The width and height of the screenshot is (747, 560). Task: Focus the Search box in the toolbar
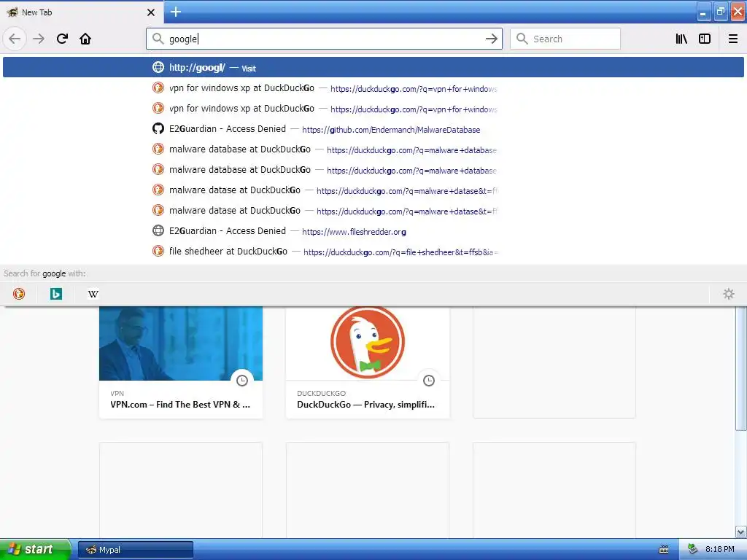[565, 39]
